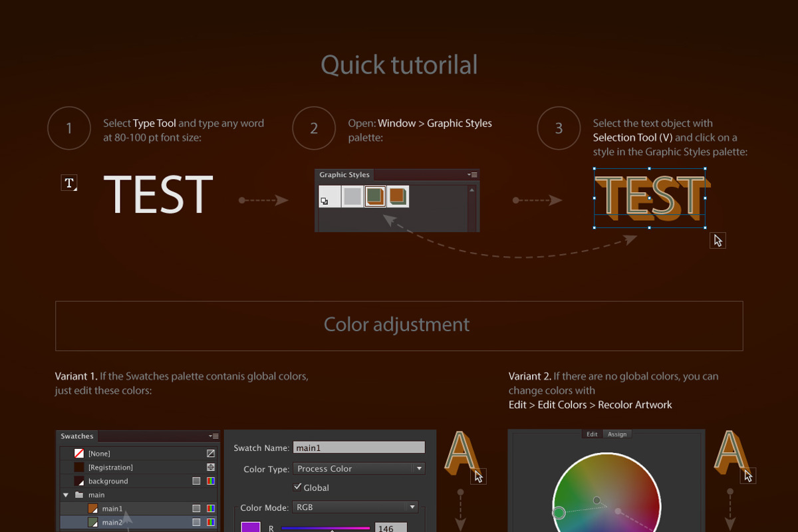The width and height of the screenshot is (798, 532).
Task: Click the purple color preview swatch
Action: 251,527
